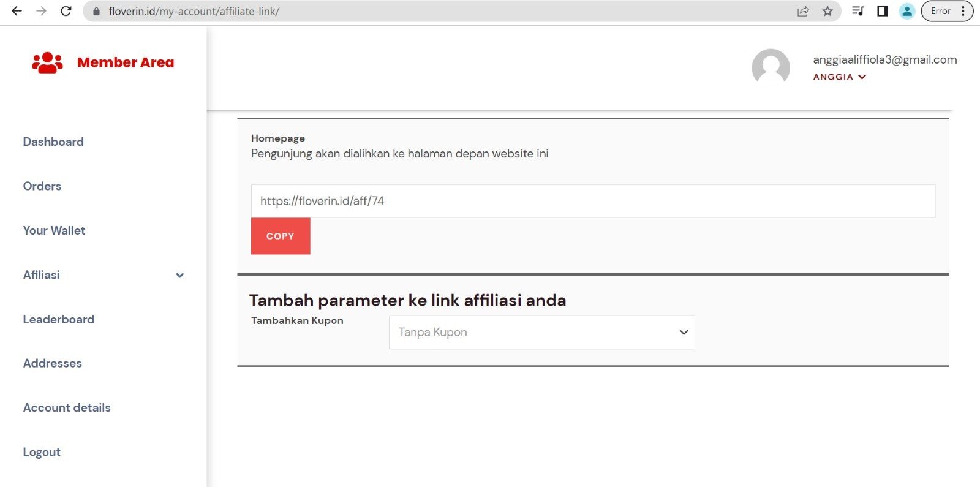Viewport: 980px width, 487px height.
Task: Open Account details in the sidebar
Action: point(67,407)
